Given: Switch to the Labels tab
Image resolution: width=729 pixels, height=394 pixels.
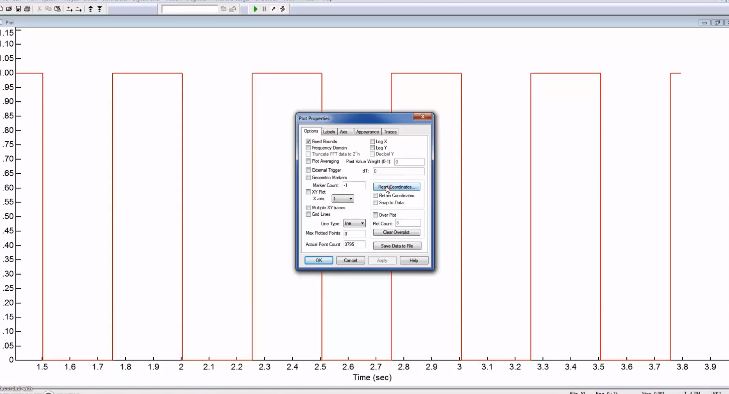Looking at the screenshot, I should pos(329,132).
